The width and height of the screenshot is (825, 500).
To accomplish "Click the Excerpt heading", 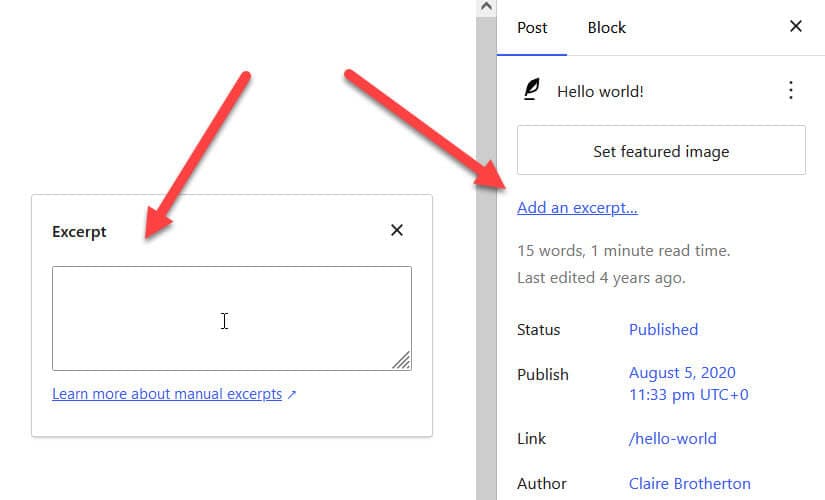I will click(x=79, y=232).
